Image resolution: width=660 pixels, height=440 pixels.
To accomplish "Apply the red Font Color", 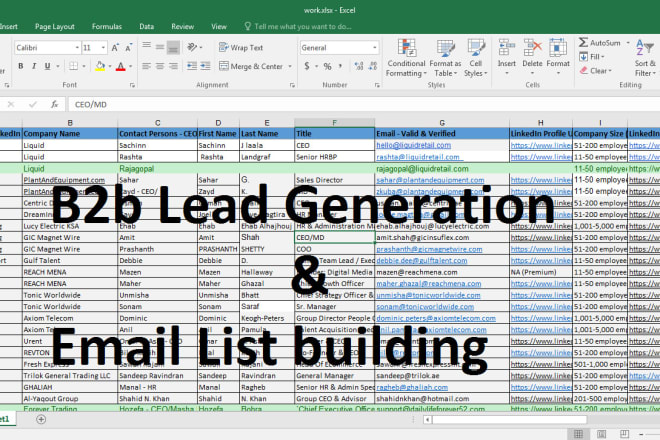I will click(121, 66).
